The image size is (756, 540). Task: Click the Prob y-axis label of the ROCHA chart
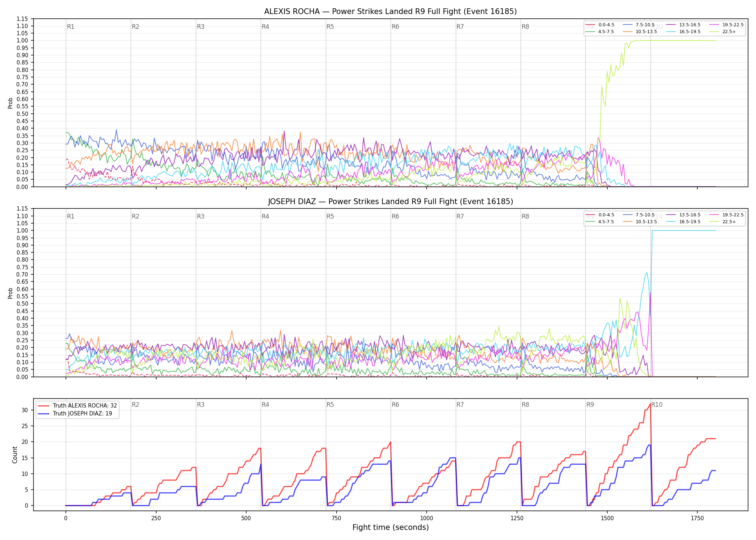tap(10, 103)
